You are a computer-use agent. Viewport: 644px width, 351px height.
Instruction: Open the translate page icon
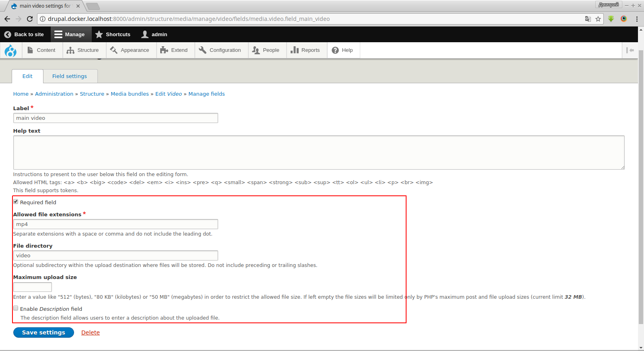tap(588, 19)
